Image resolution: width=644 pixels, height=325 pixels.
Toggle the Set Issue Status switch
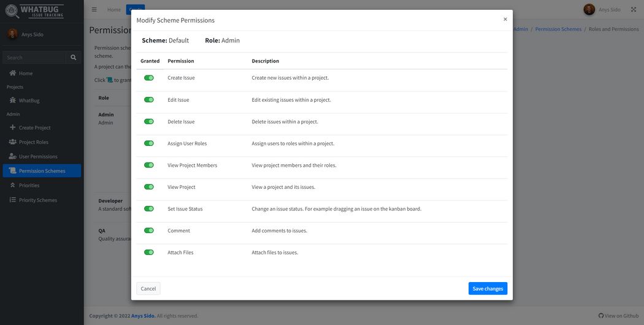pos(149,208)
